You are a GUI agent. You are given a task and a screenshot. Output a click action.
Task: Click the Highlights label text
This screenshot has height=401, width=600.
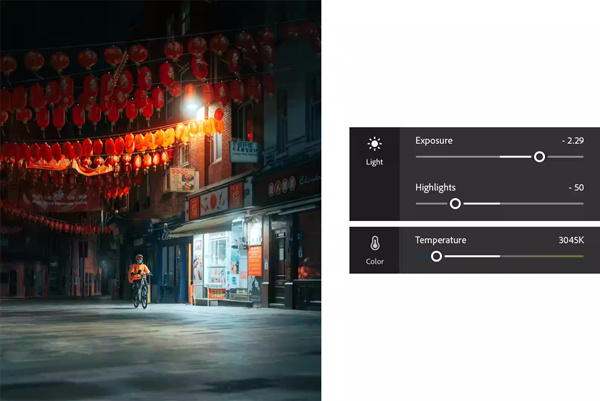[x=437, y=187]
